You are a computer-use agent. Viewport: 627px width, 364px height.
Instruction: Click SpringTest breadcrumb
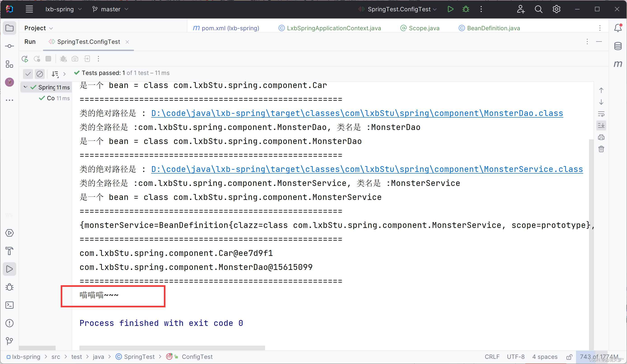(136, 357)
